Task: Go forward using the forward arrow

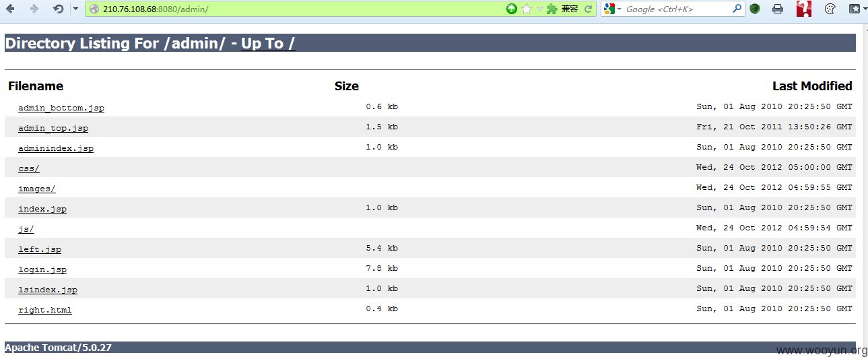Action: pyautogui.click(x=34, y=9)
